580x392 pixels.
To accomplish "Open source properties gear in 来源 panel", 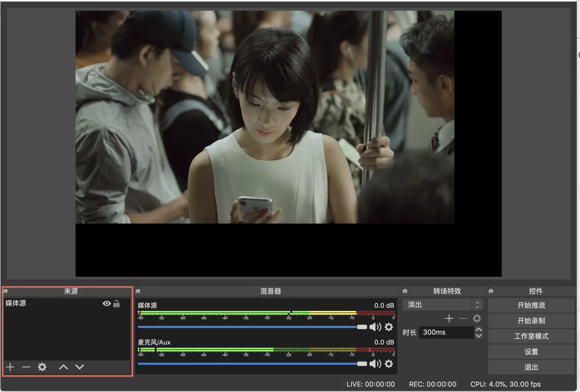I will [42, 367].
